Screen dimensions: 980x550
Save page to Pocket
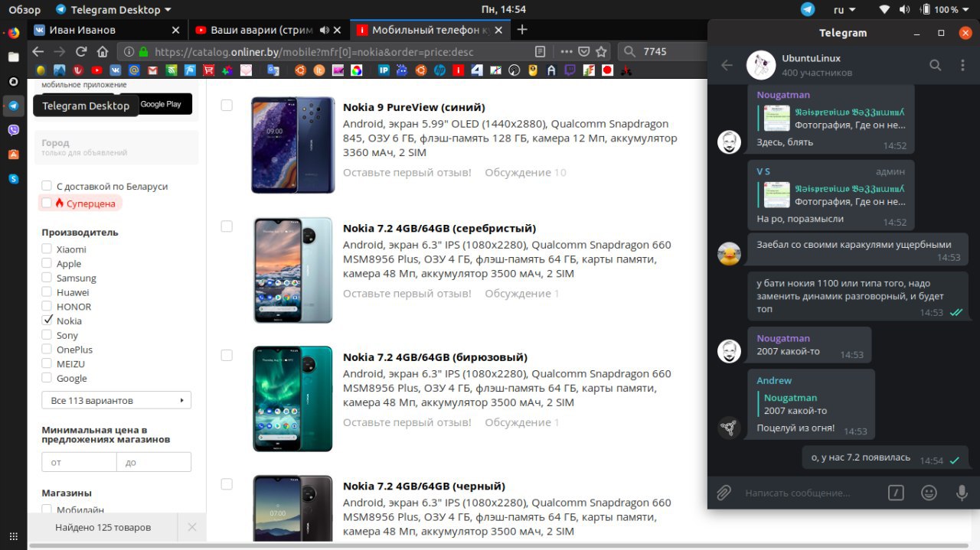coord(583,52)
